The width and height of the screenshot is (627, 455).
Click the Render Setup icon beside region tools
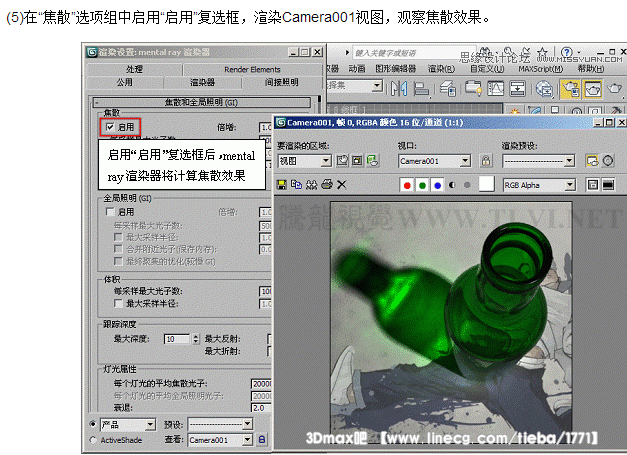(372, 161)
